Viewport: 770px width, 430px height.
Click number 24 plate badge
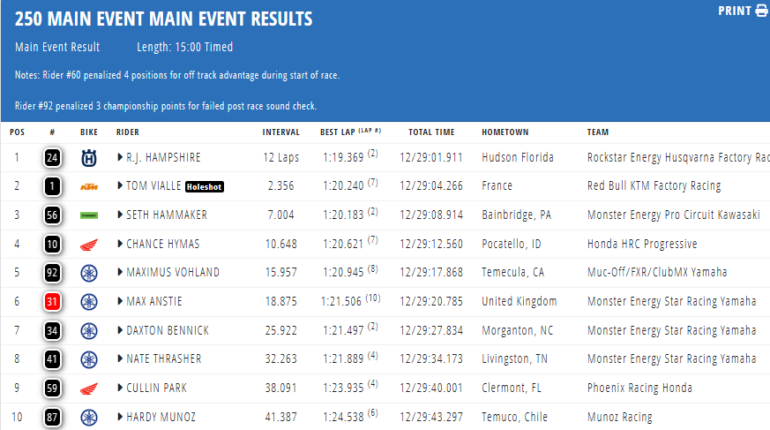click(52, 157)
